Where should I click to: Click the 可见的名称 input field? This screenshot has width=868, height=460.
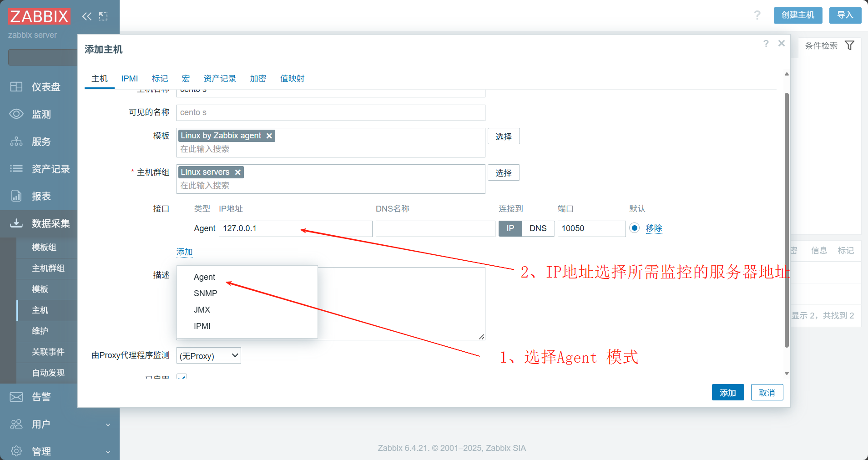331,113
